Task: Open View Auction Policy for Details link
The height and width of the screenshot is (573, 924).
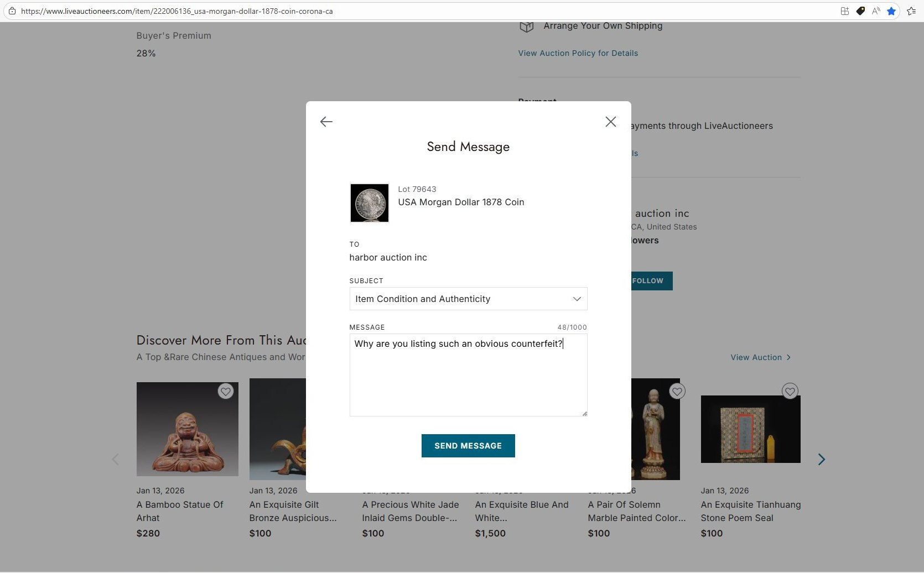Action: point(578,53)
